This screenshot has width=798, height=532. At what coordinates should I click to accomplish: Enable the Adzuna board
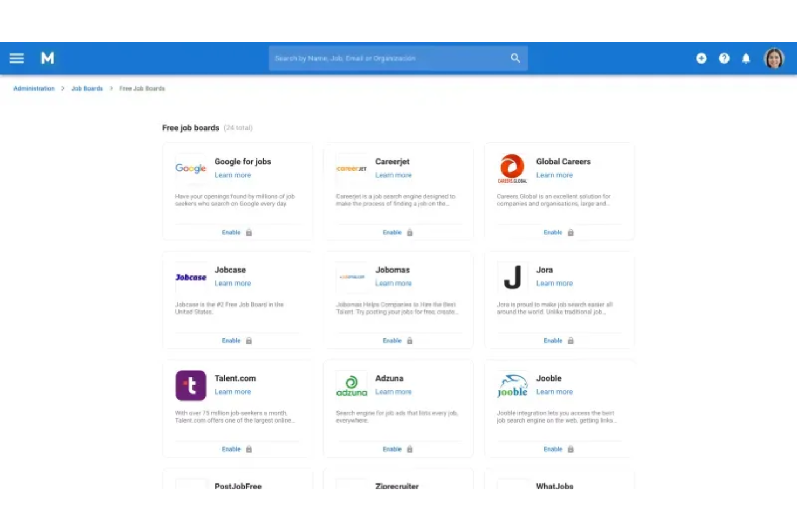(x=392, y=450)
